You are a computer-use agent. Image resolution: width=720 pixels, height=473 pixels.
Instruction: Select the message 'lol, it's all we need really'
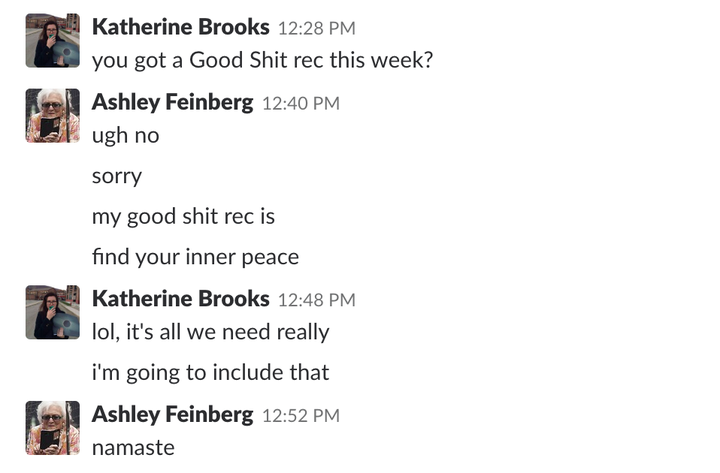pyautogui.click(x=210, y=332)
